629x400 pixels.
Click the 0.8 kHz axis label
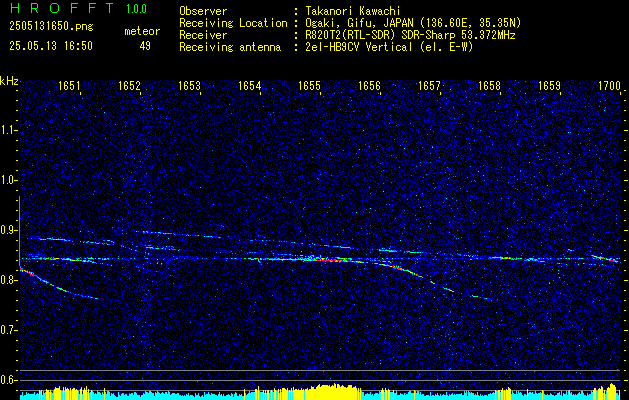7,280
